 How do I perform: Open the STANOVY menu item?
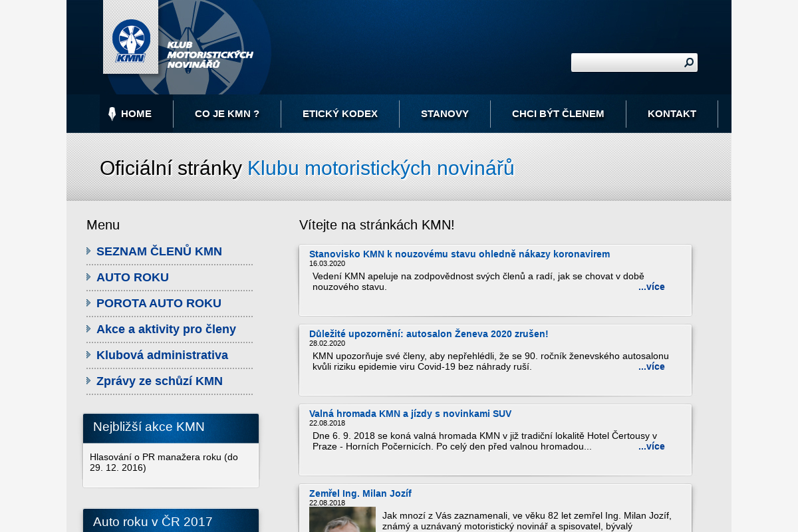point(444,113)
